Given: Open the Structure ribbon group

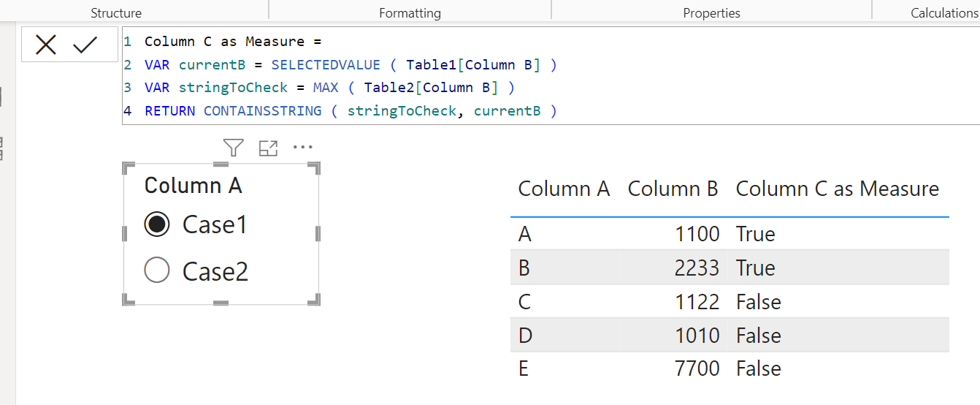Looking at the screenshot, I should click(116, 12).
